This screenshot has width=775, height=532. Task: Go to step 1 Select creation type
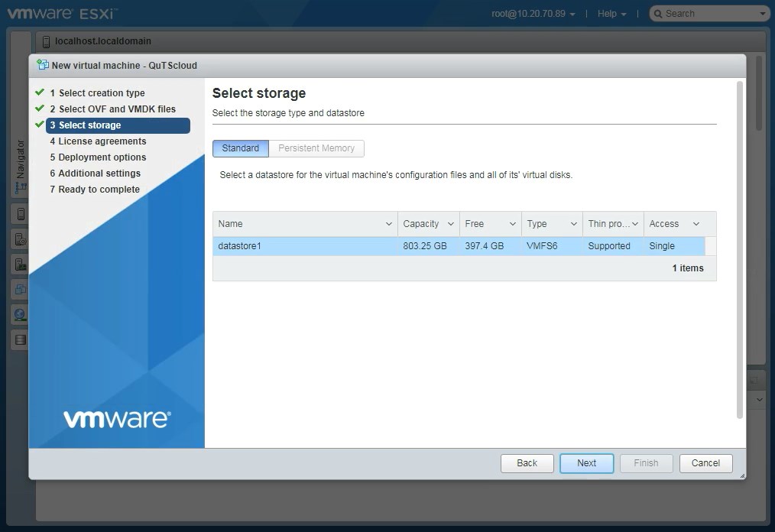pyautogui.click(x=97, y=93)
